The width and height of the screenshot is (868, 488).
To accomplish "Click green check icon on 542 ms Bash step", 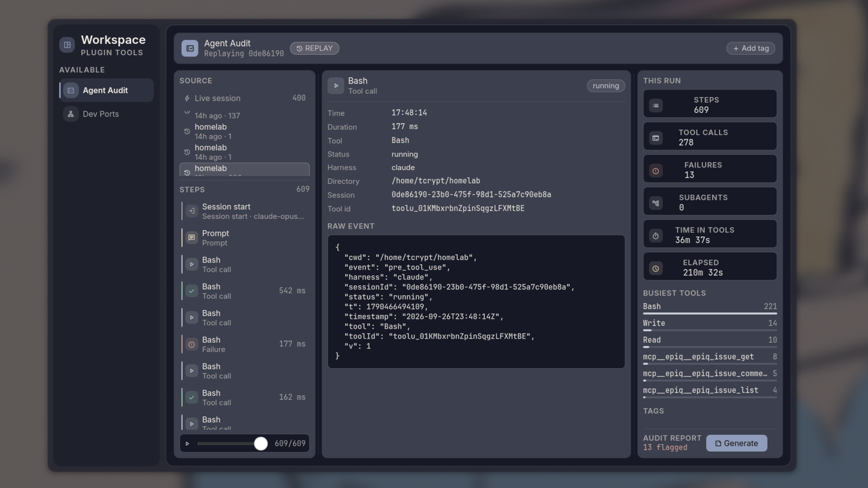I will click(192, 291).
